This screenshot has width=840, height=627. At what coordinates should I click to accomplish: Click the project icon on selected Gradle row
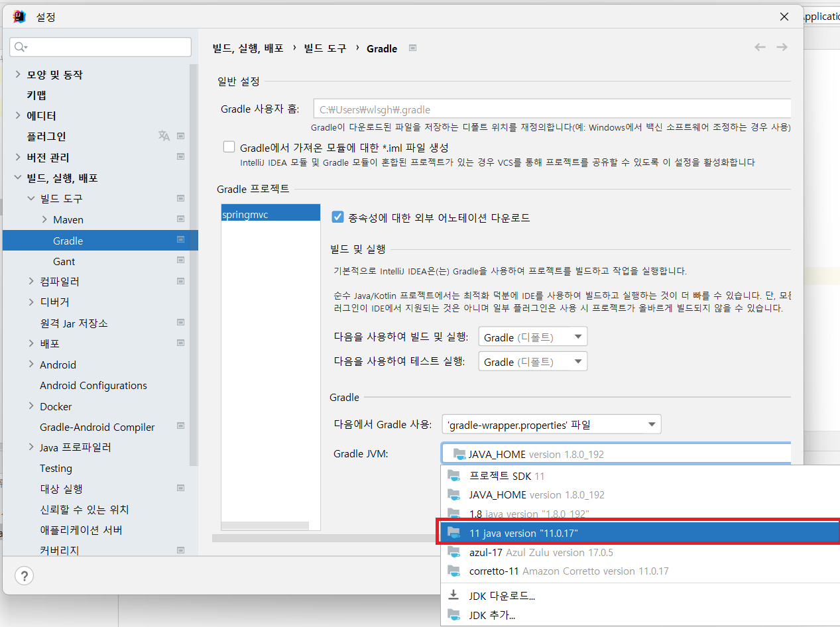coord(180,240)
